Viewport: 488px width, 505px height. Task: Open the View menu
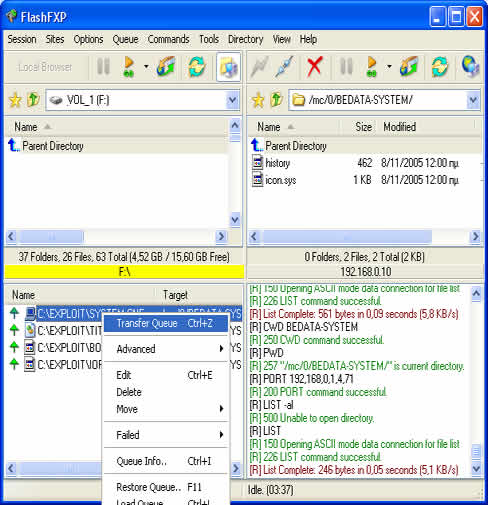(x=282, y=39)
